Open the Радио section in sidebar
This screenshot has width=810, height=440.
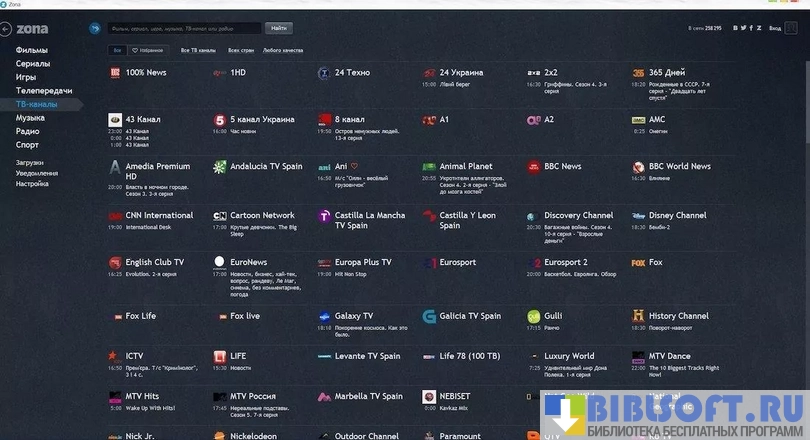coord(28,131)
